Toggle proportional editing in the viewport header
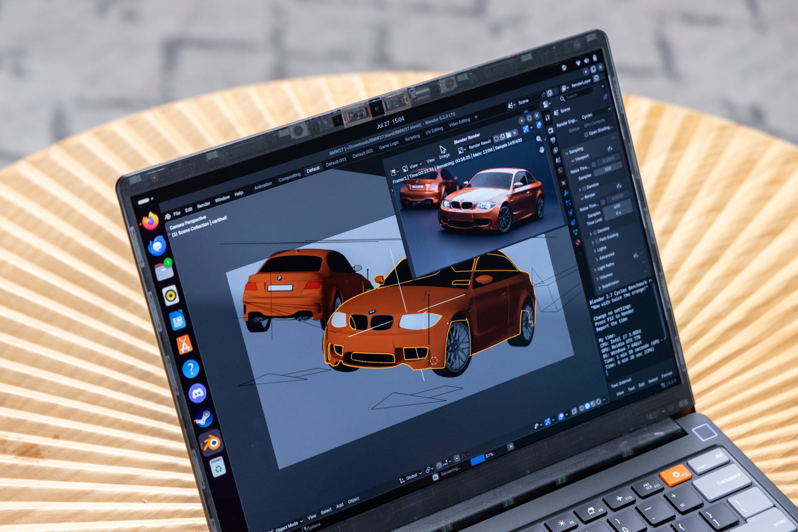This screenshot has width=798, height=532. (457, 458)
